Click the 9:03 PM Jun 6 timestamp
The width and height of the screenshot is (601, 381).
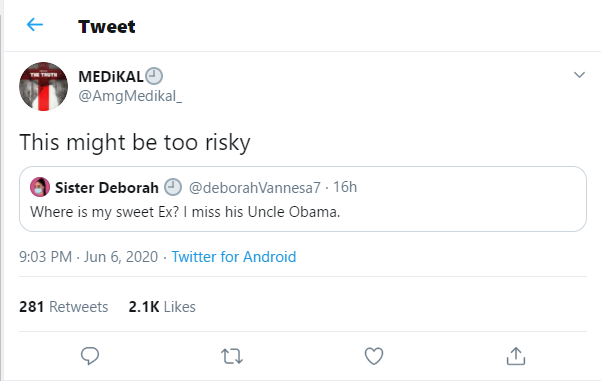point(89,257)
